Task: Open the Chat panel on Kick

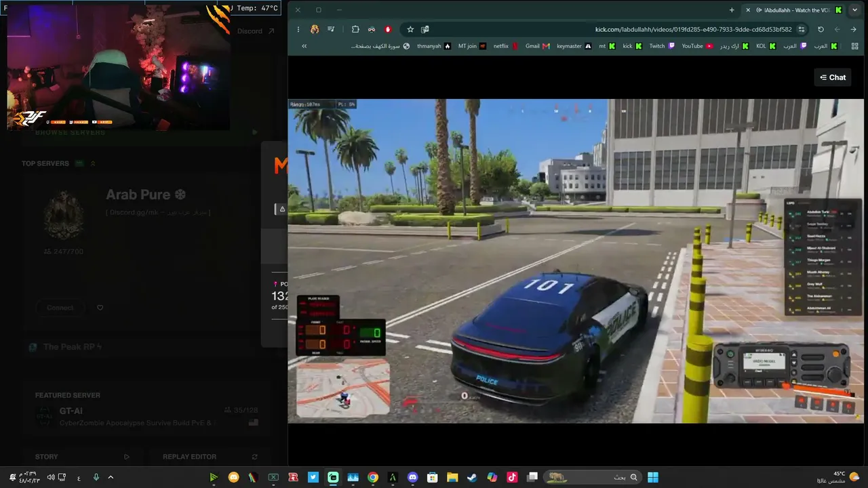Action: coord(833,77)
